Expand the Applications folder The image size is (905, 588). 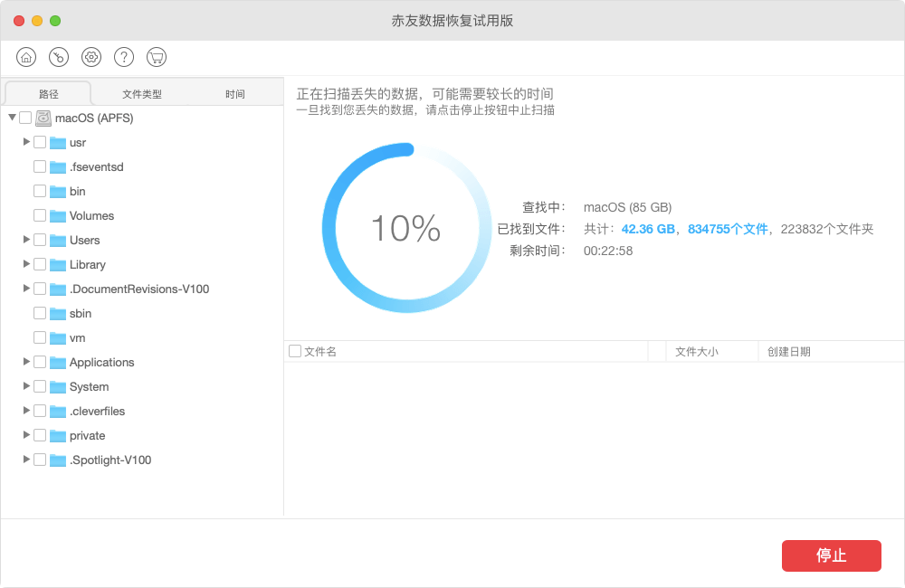click(x=26, y=361)
